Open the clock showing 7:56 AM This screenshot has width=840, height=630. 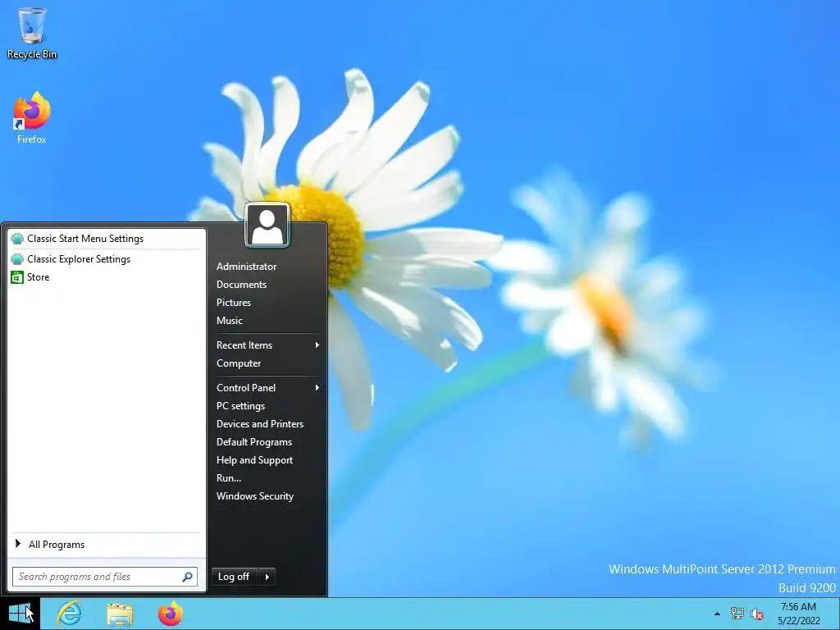point(798,614)
